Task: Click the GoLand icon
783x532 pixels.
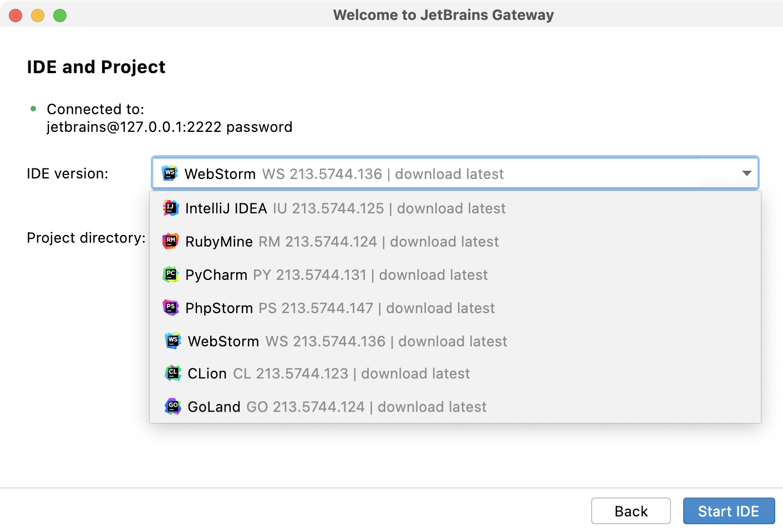Action: point(172,406)
